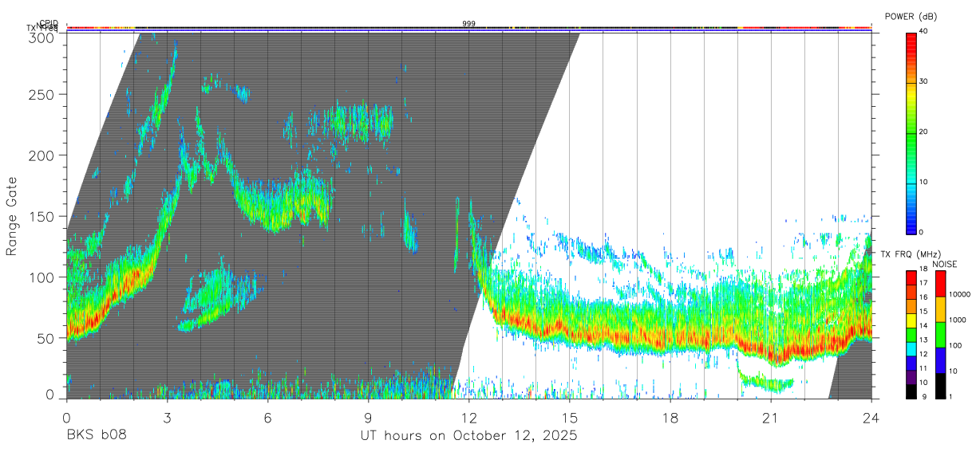Image resolution: width=980 pixels, height=452 pixels.
Task: Click the black swatch of the NOISE legend
Action: (x=940, y=386)
